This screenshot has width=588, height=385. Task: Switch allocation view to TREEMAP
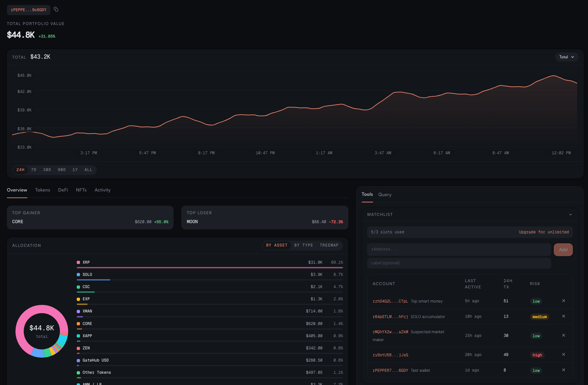[x=329, y=245]
